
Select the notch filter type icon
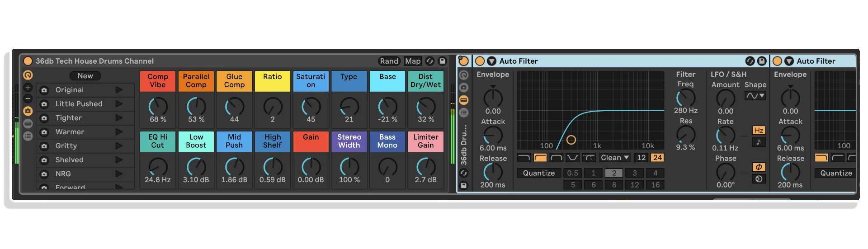pos(572,158)
